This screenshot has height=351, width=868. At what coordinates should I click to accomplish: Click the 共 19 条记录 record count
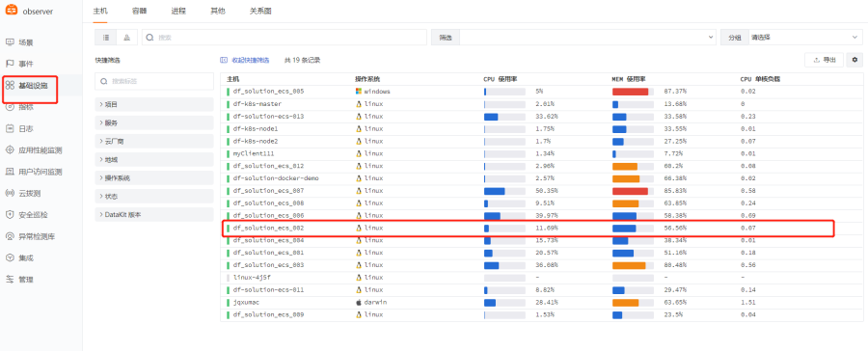[x=302, y=60]
